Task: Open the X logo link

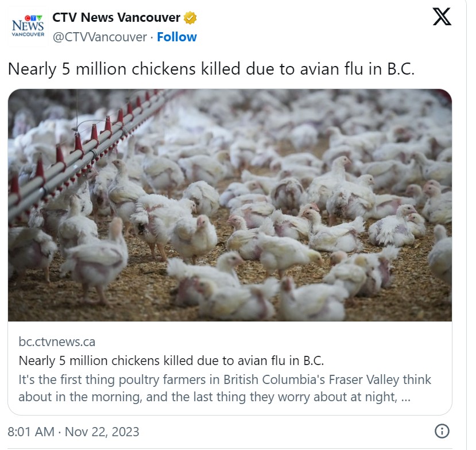Action: 442,17
